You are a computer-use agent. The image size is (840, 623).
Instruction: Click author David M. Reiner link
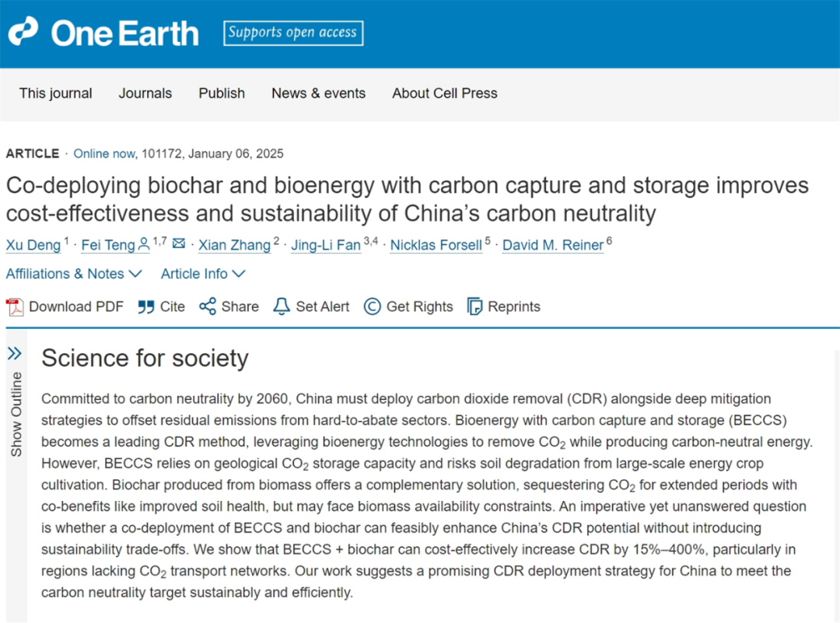[553, 246]
